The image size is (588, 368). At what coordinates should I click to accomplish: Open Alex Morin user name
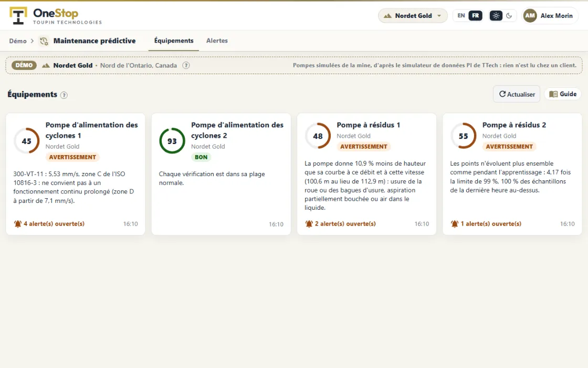(x=556, y=16)
